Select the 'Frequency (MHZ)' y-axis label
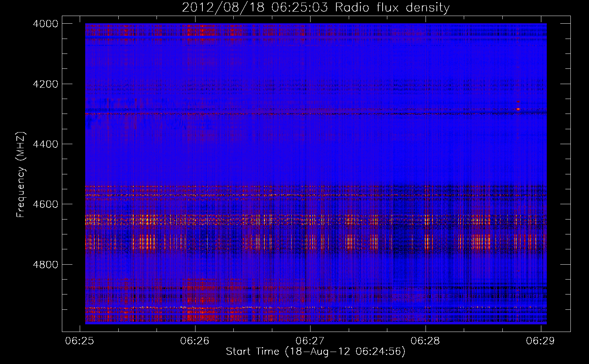The image size is (589, 364). [x=21, y=175]
